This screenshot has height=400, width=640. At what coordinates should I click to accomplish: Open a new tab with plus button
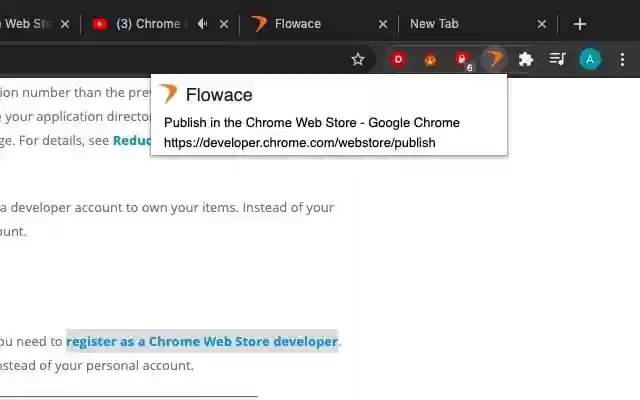pyautogui.click(x=580, y=24)
